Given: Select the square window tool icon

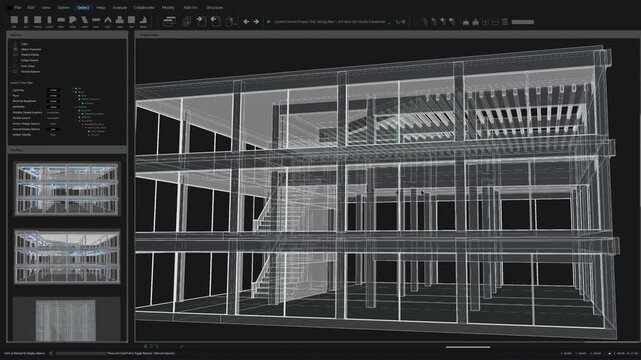Looking at the screenshot, I should click(38, 20).
